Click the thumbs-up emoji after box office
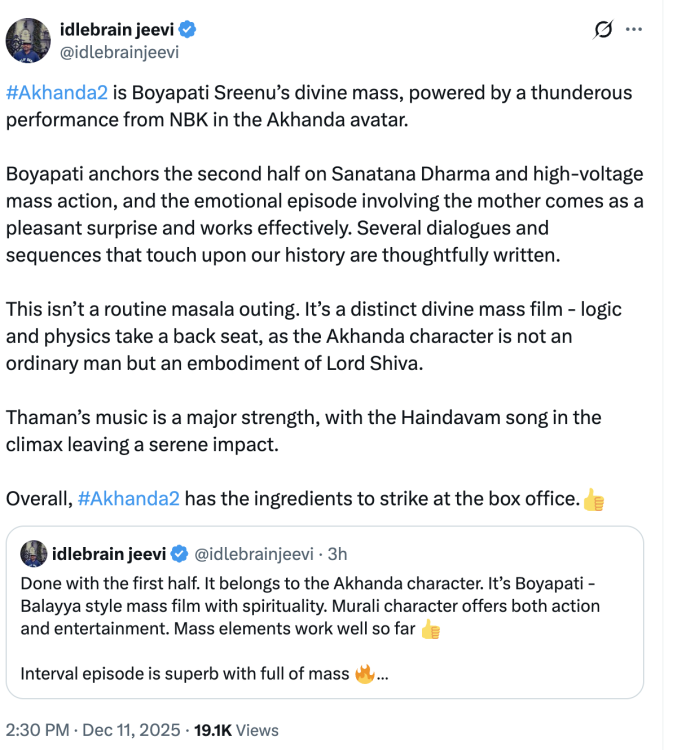The width and height of the screenshot is (686, 750). (593, 497)
